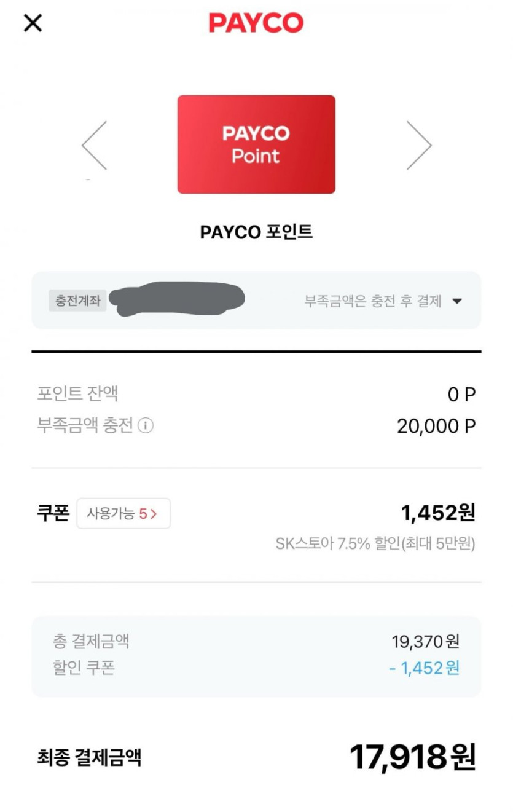The height and width of the screenshot is (812, 513).
Task: Tap the PAYCO logo at top
Action: [x=256, y=23]
